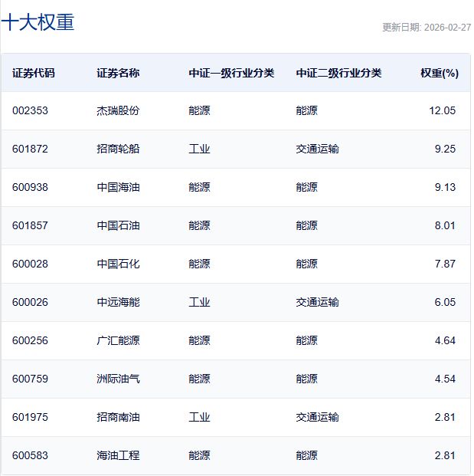
Task: Click the 证券代码 column header
Action: (x=34, y=74)
